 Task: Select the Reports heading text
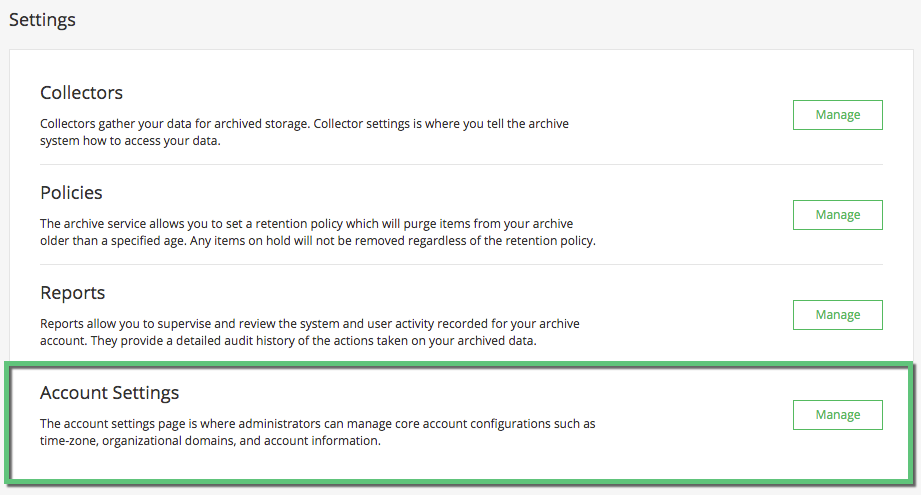72,293
